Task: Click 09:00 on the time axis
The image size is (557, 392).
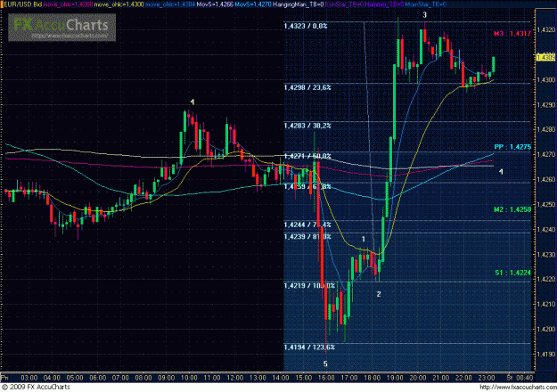Action: [x=167, y=378]
